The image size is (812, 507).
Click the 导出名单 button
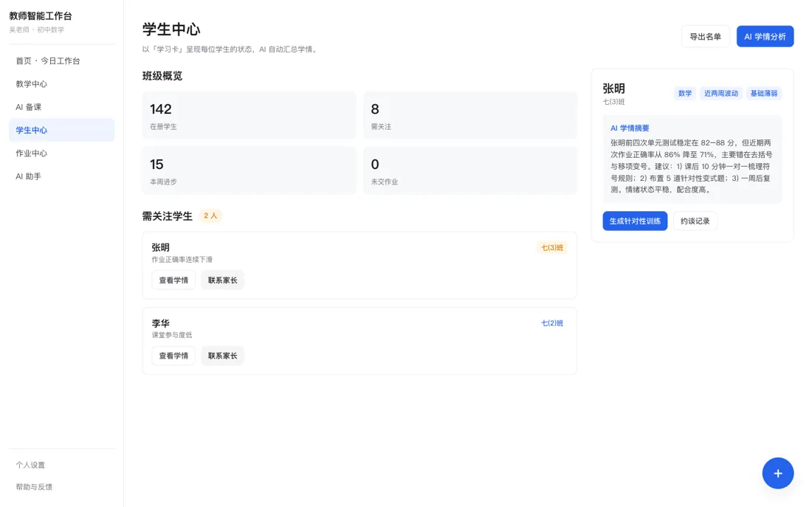click(705, 36)
